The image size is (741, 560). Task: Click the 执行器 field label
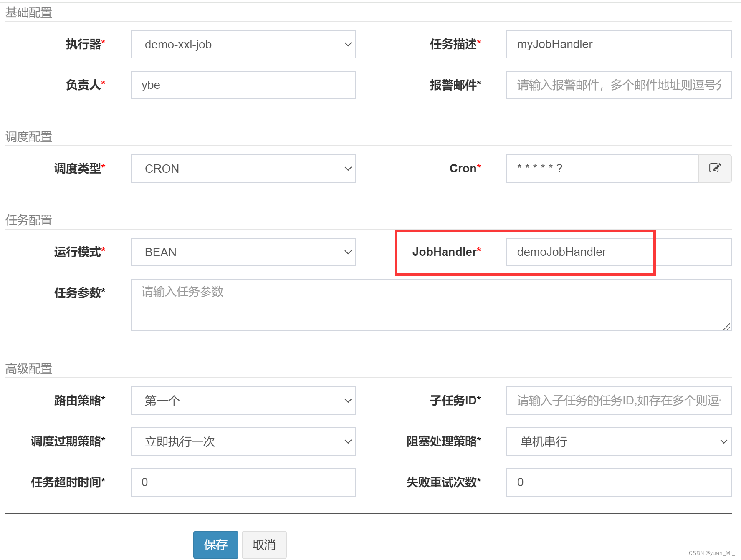(85, 44)
